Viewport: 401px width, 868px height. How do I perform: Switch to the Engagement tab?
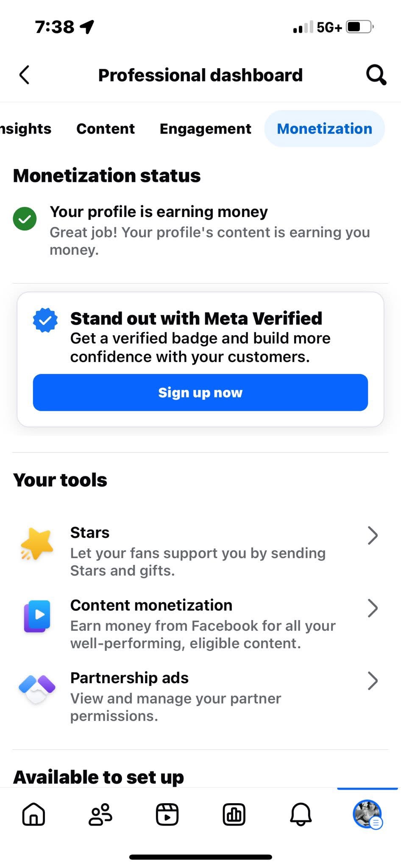click(x=205, y=128)
